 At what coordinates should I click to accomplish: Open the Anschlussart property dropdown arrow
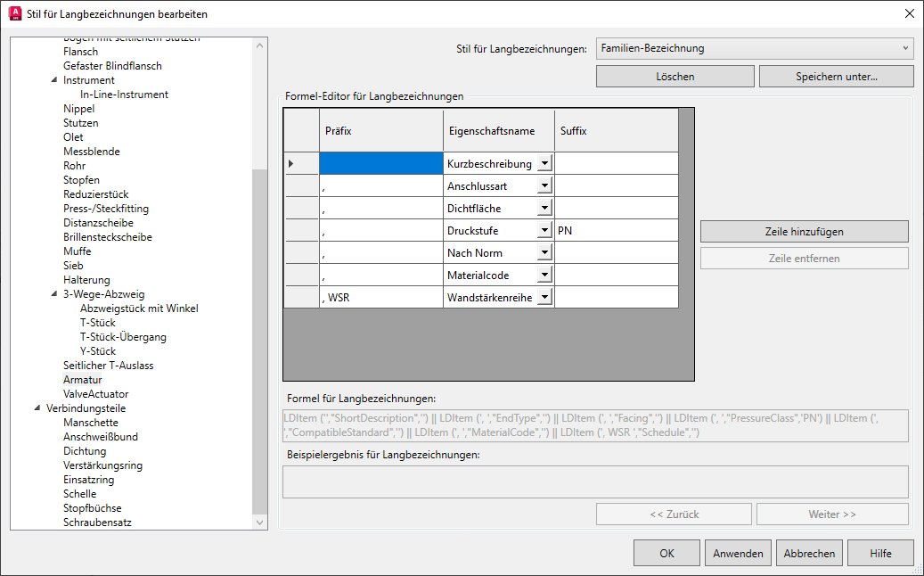[545, 185]
